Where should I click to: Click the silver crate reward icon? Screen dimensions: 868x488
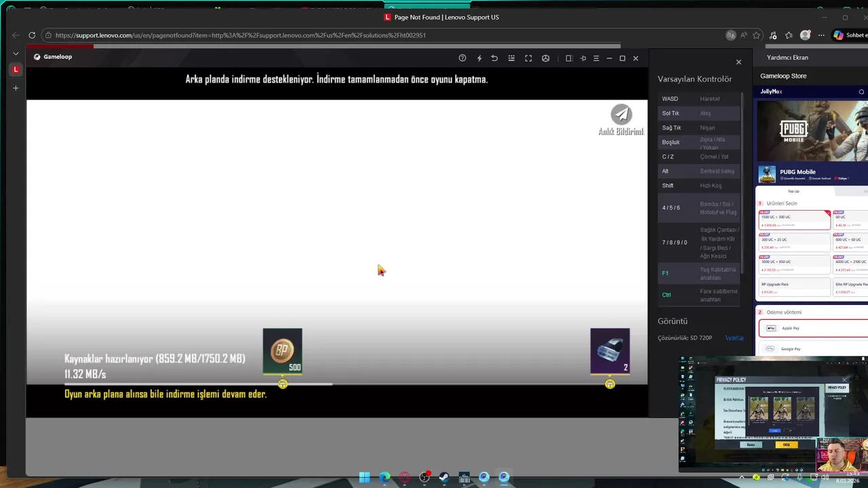(x=610, y=351)
